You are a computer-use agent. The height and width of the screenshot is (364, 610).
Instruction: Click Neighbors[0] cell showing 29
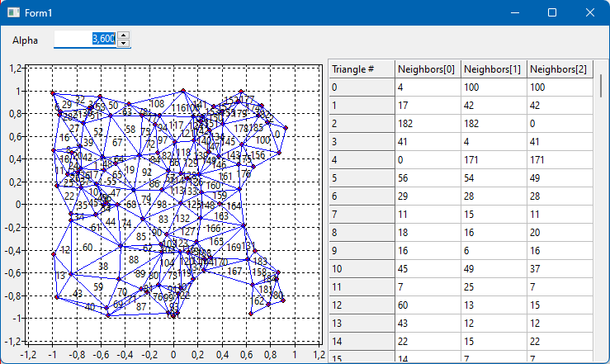[428, 196]
